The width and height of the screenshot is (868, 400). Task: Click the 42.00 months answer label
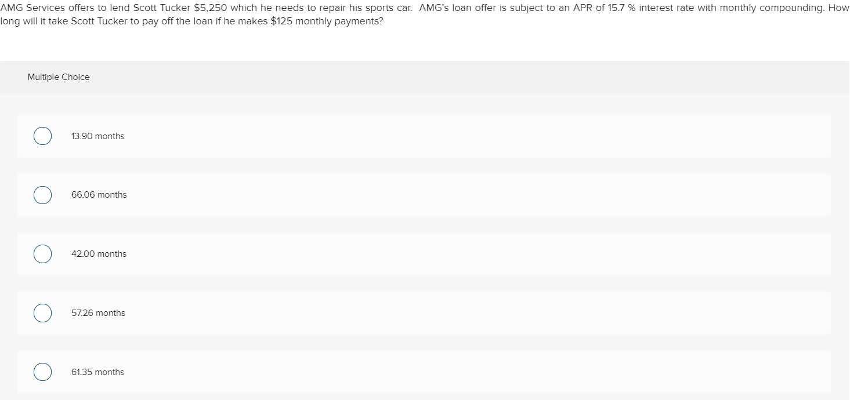click(x=99, y=253)
